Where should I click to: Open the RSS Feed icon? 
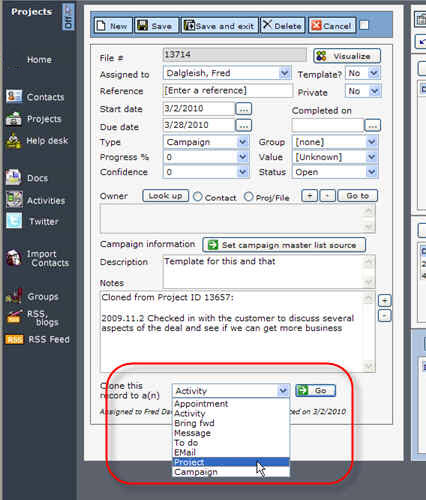(14, 340)
